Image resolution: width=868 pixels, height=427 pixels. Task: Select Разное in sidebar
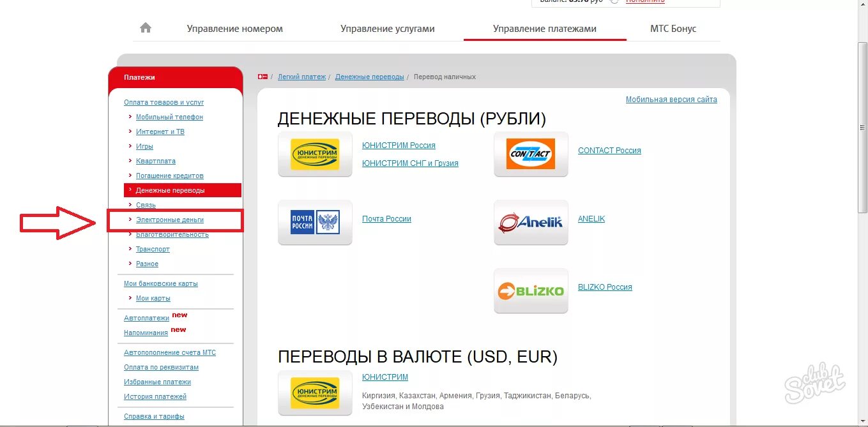click(147, 264)
